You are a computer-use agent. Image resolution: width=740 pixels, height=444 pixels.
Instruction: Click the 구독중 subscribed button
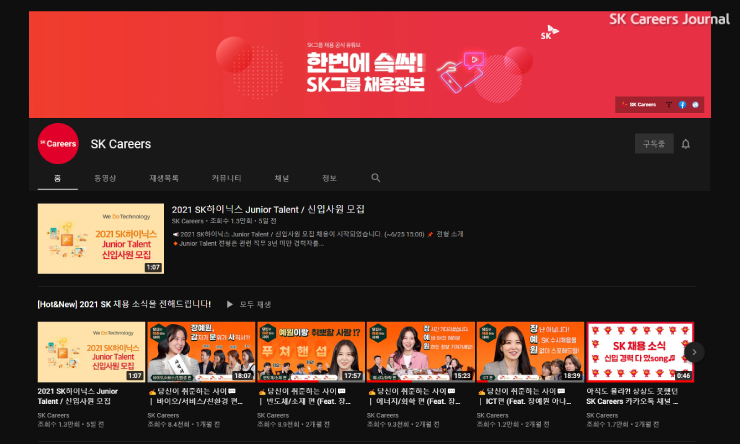[654, 144]
